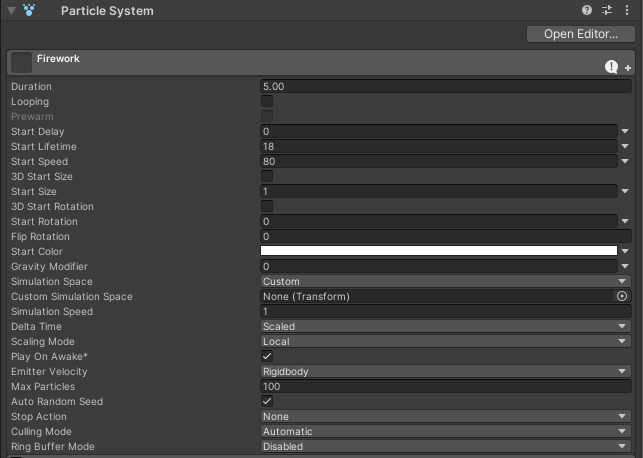Enable the 3D Start Rotation checkbox
The image size is (643, 458).
(x=267, y=206)
